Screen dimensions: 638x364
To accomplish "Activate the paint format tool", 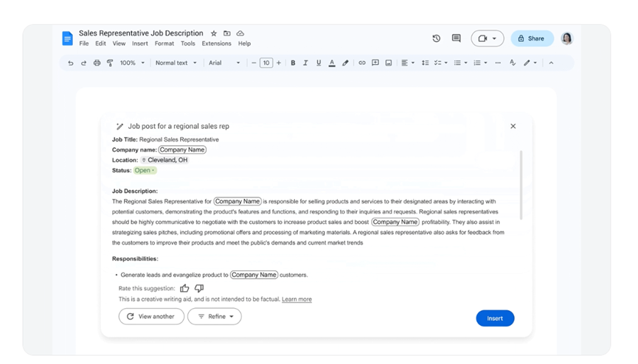I will coord(110,63).
